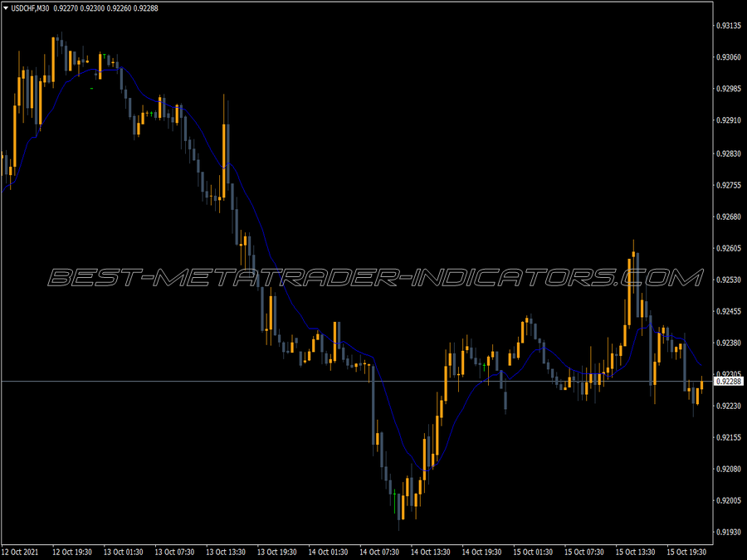
Task: Select the 0.92380 price scale label
Action: pyautogui.click(x=729, y=343)
